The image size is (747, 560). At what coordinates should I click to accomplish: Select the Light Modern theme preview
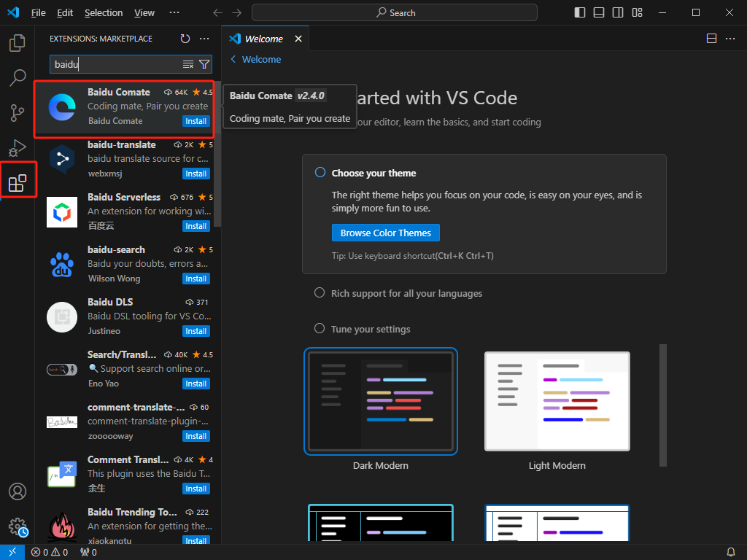(x=557, y=402)
